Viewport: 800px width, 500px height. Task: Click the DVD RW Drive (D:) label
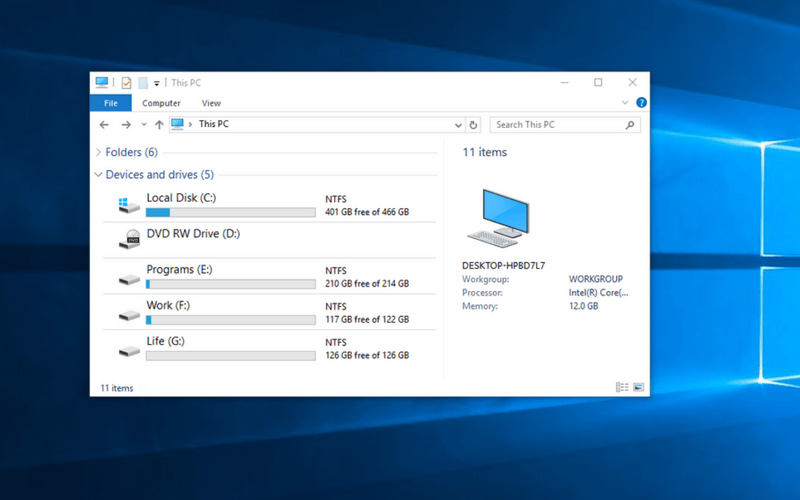(x=193, y=234)
